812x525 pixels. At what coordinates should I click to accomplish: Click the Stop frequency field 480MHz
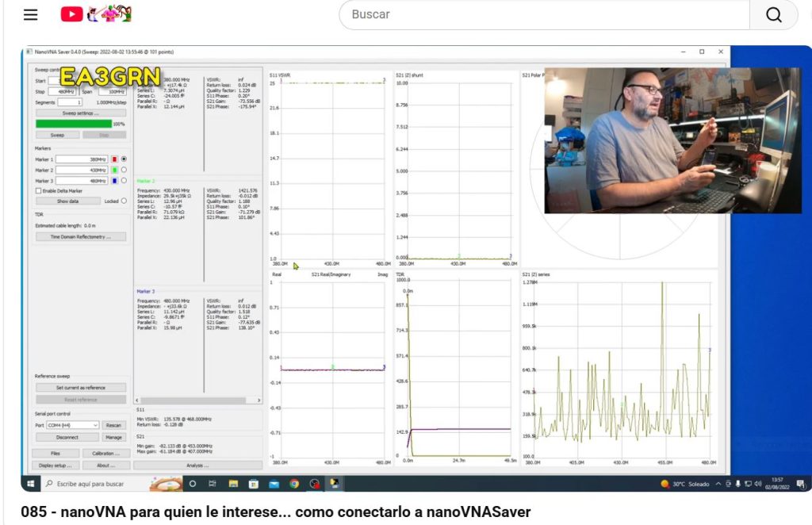pyautogui.click(x=63, y=92)
